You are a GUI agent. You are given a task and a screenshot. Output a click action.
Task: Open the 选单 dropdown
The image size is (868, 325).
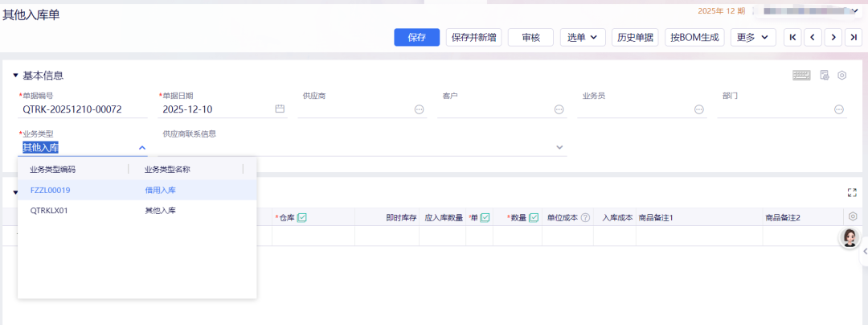[x=583, y=38]
